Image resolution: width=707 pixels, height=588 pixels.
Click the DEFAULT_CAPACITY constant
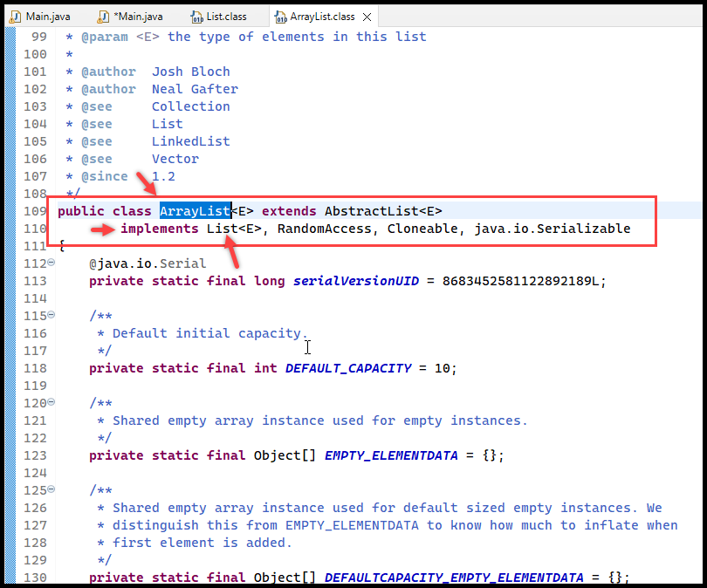pos(348,367)
